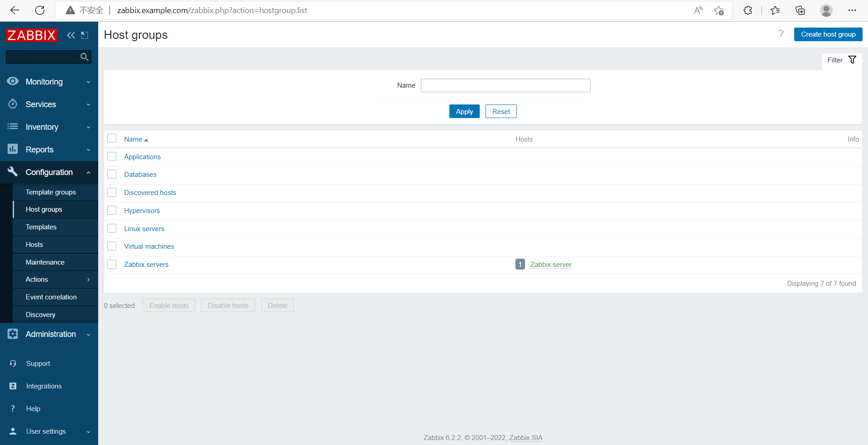Screen dimensions: 868x445
Task: Open Event correlation menu item
Action: click(x=56, y=297)
